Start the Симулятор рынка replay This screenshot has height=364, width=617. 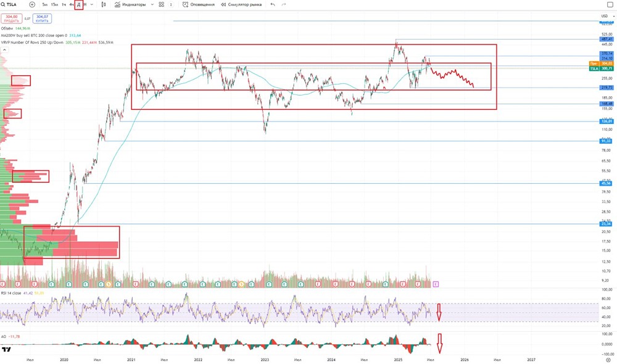[x=241, y=4]
